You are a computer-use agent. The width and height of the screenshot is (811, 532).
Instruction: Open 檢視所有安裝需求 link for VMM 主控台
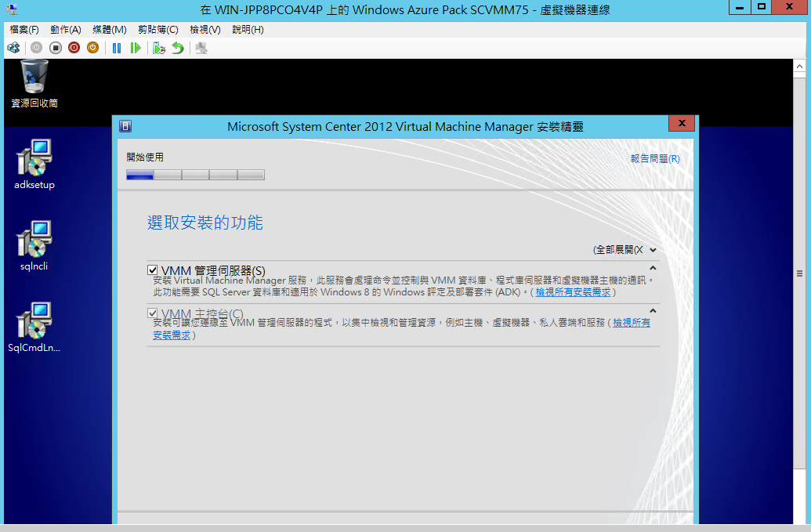tap(632, 323)
